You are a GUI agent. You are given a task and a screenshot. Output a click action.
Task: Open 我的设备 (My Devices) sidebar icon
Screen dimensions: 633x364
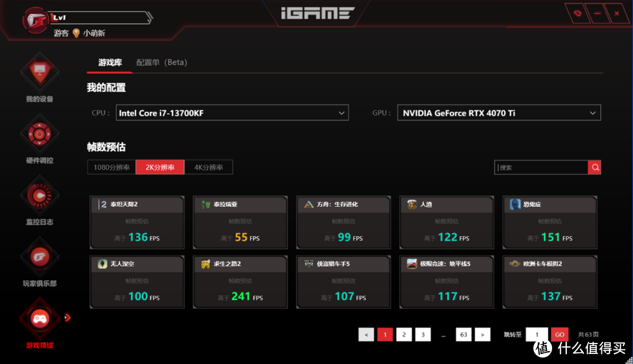(x=40, y=72)
